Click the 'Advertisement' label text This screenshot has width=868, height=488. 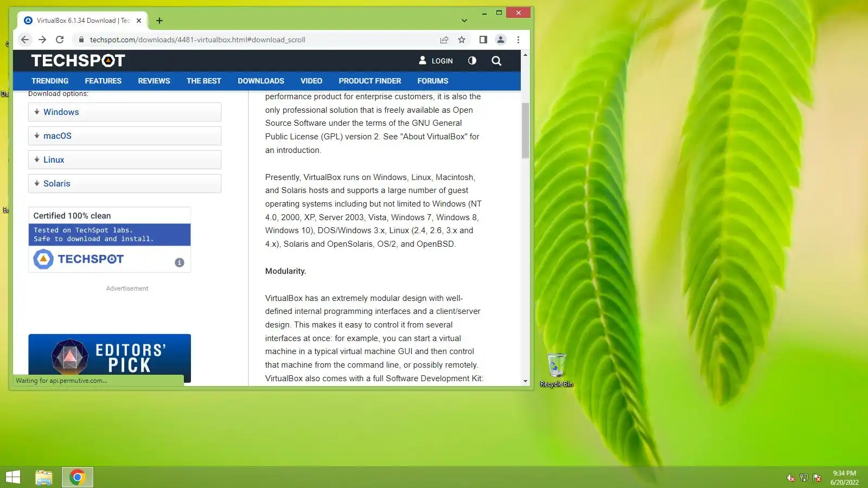pos(127,288)
